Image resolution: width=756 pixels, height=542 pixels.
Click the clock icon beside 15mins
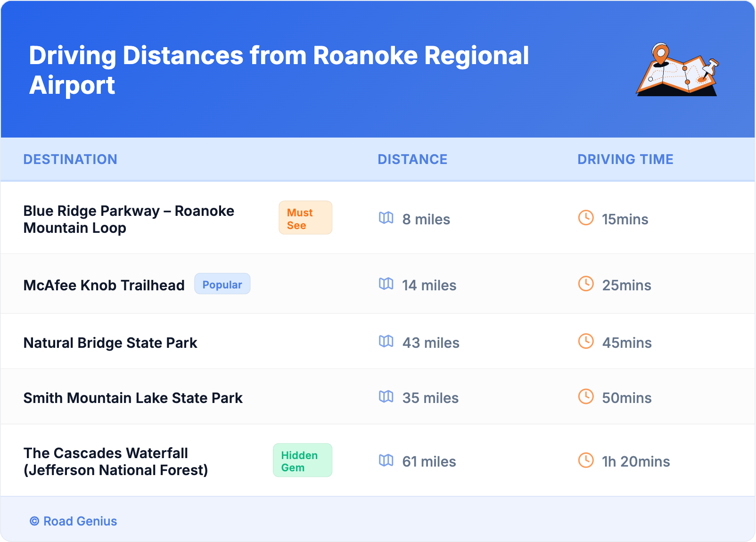click(x=586, y=218)
